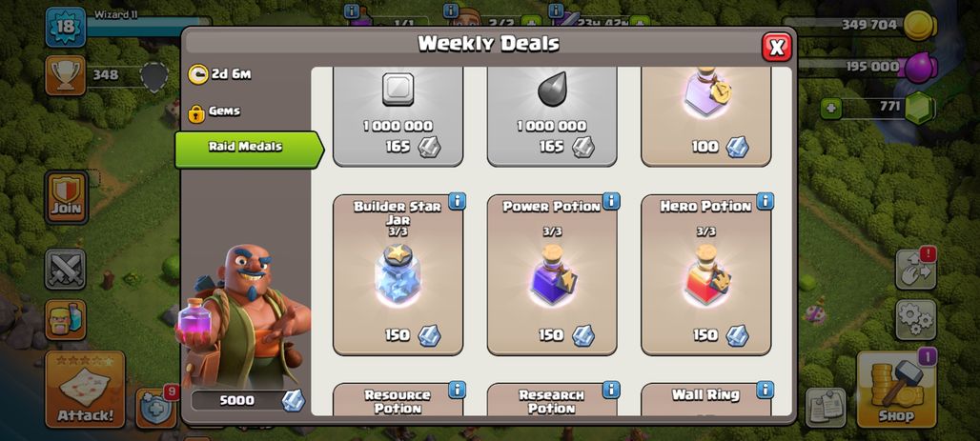The height and width of the screenshot is (441, 980).
Task: Open the trophy league icon
Action: (65, 75)
